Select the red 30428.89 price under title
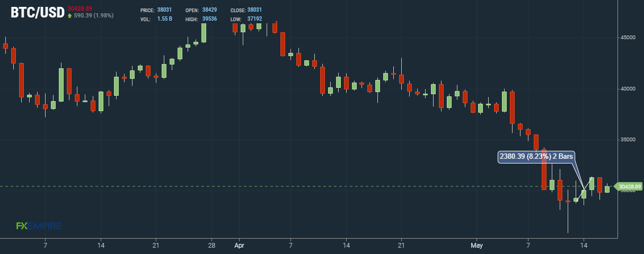The width and height of the screenshot is (644, 254). point(80,8)
